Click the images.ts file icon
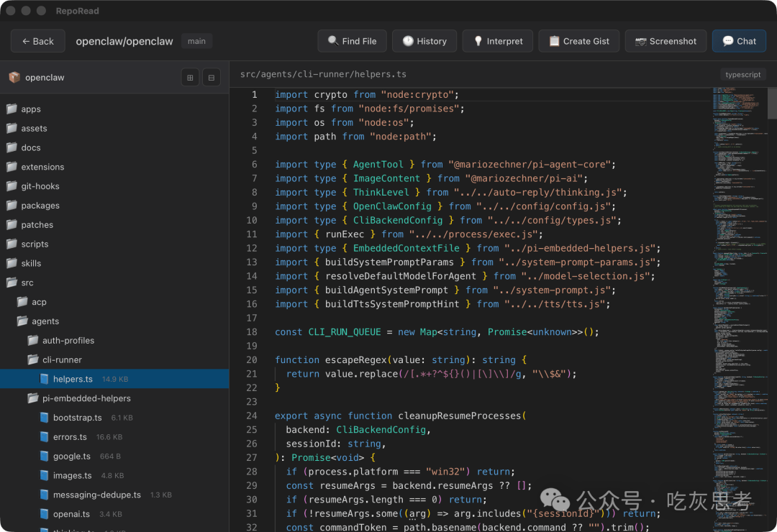Viewport: 777px width, 532px height. pos(44,475)
